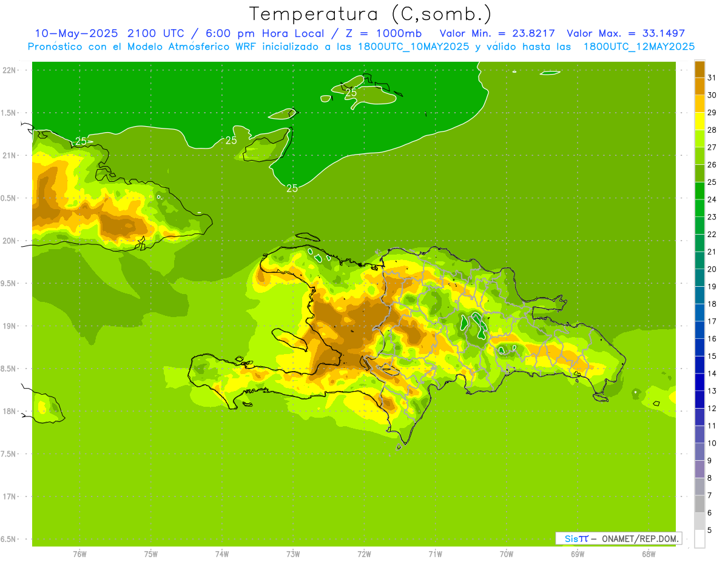The height and width of the screenshot is (562, 728).
Task: Pick the legend swatch between 29 and 30
Action: [699, 104]
